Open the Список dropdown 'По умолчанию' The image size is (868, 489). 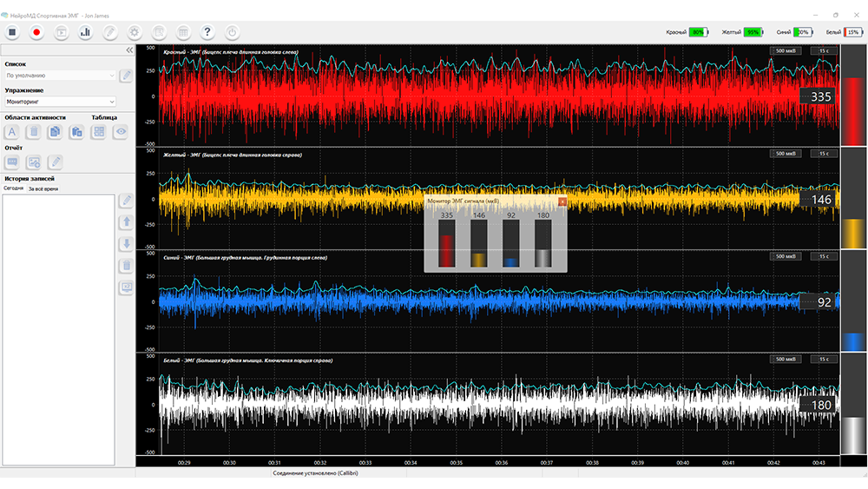click(61, 76)
